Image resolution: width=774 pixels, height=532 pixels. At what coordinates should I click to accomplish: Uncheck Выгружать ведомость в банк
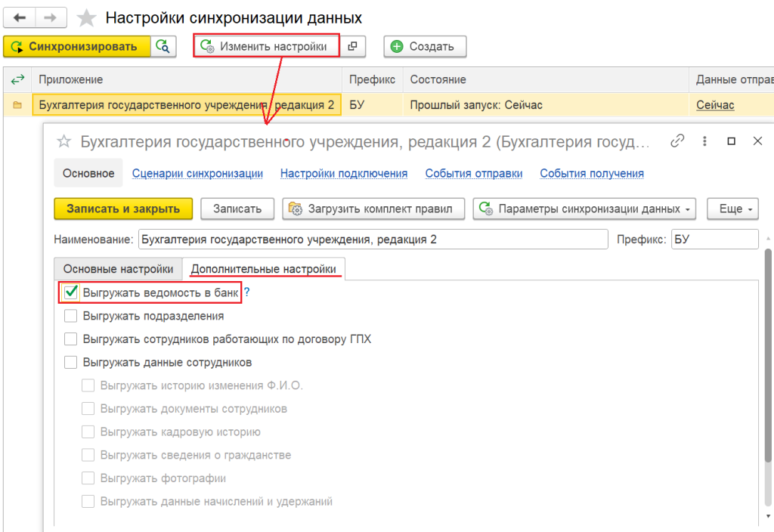coord(71,292)
